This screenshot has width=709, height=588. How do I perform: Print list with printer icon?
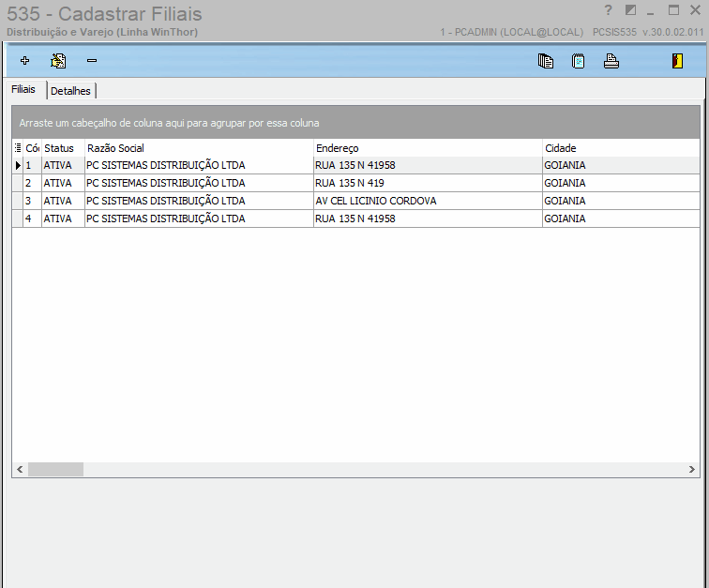pyautogui.click(x=611, y=61)
